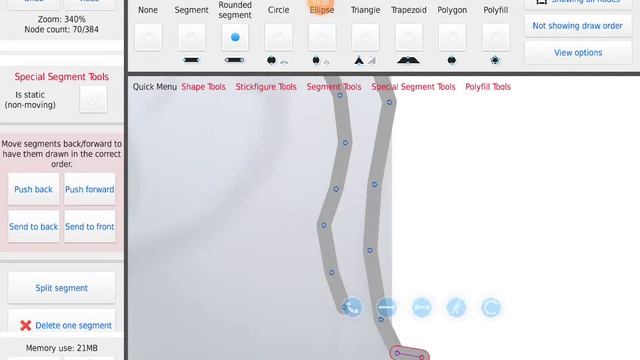Select the Circle shape option box
This screenshot has width=640, height=360.
278,37
